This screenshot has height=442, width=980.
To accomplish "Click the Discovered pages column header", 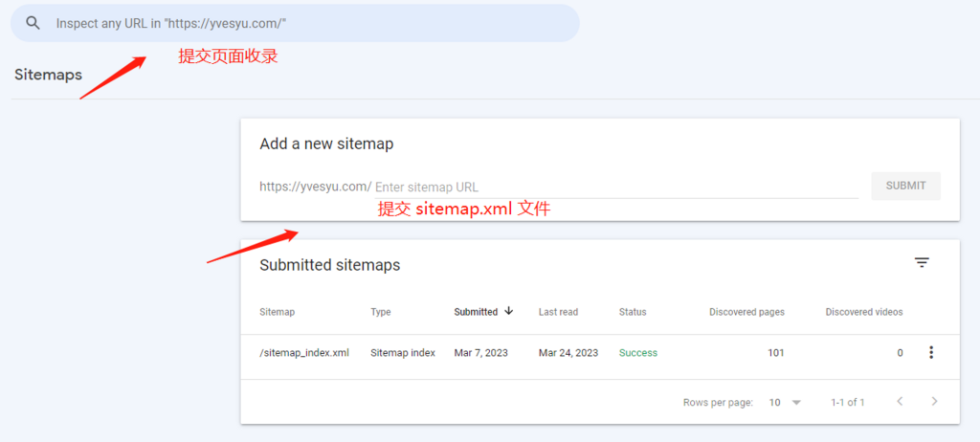I will pos(746,312).
